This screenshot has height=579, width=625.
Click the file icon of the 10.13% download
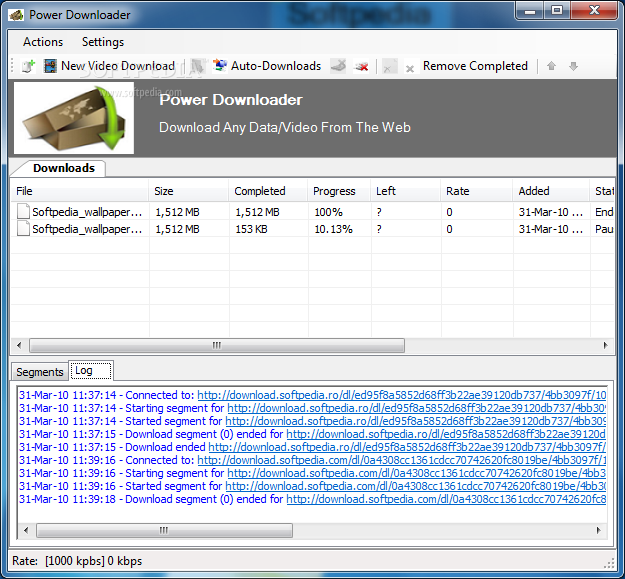[x=23, y=229]
